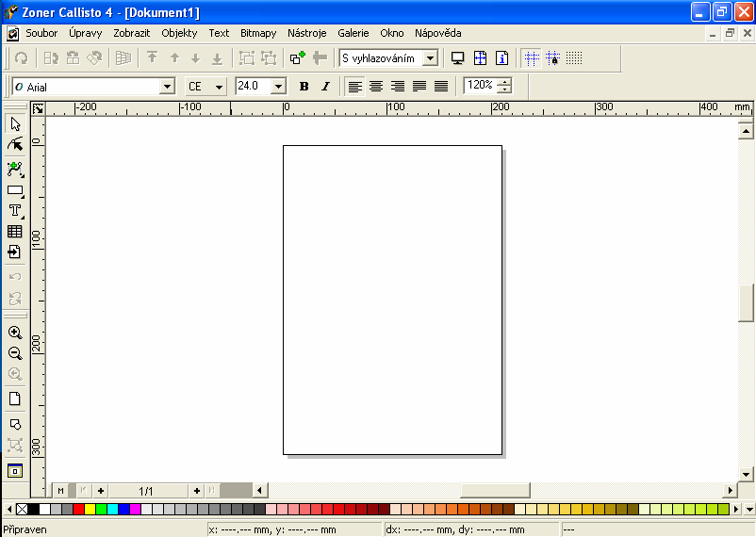The image size is (756, 537).
Task: Open the Bitmapy menu
Action: coord(258,33)
